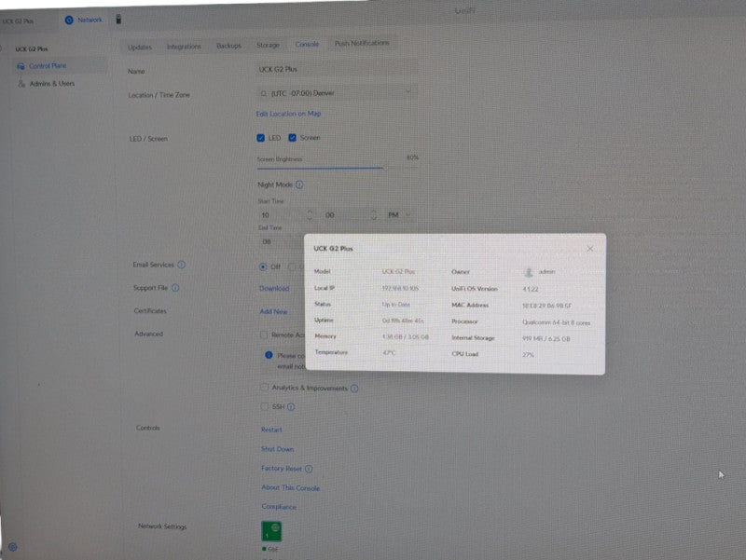The image size is (746, 560).
Task: Click the Local IP value in dialog
Action: point(400,289)
